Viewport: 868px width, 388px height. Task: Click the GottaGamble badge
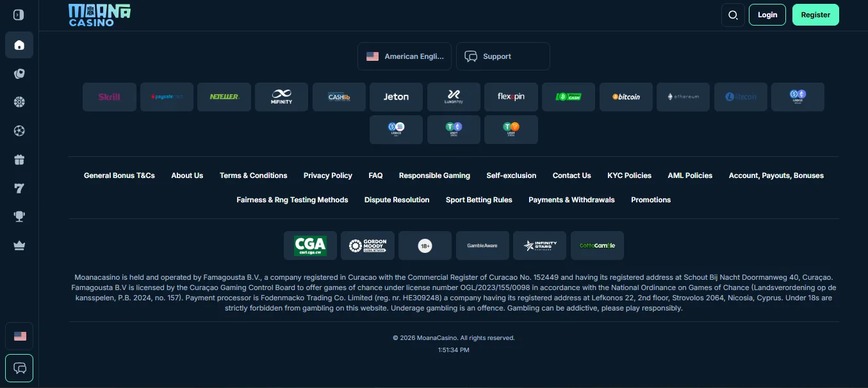click(598, 245)
